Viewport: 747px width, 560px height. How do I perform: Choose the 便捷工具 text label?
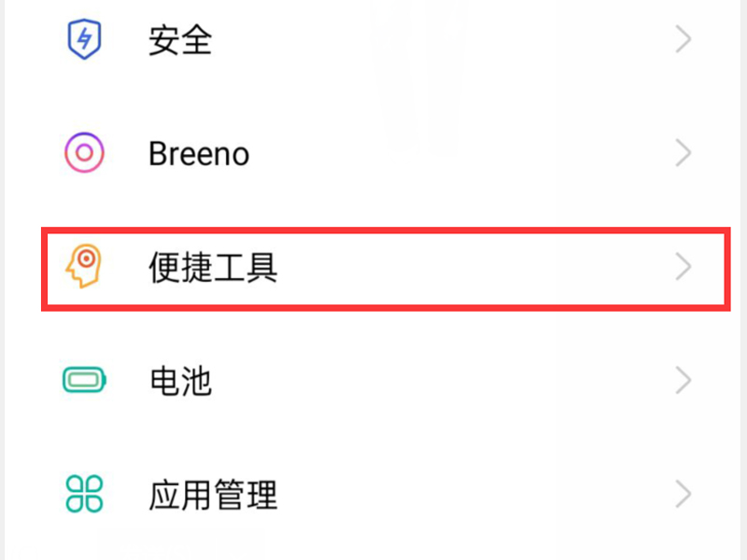point(213,268)
